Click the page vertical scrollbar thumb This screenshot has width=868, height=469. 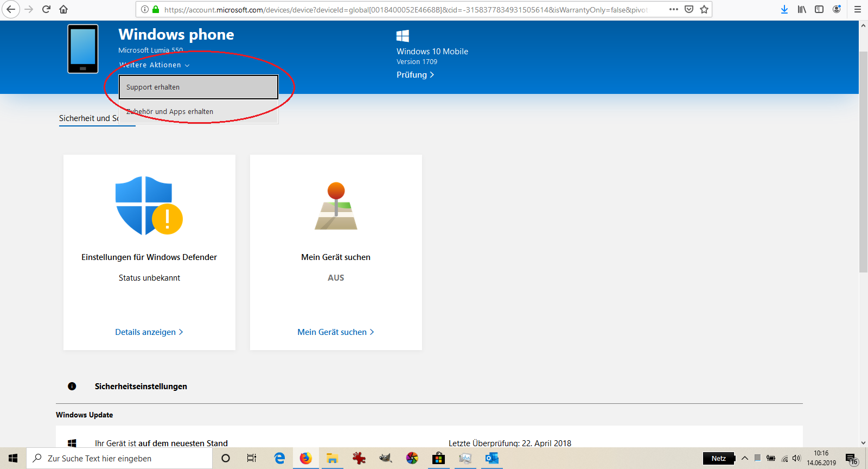point(863,162)
